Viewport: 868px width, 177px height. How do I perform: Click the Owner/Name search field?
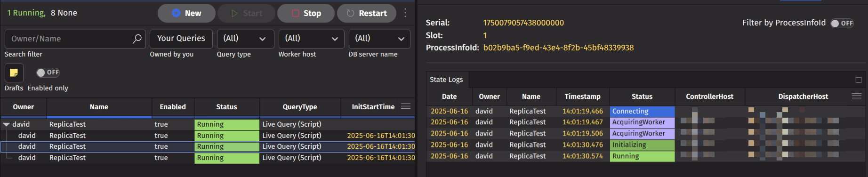point(68,39)
